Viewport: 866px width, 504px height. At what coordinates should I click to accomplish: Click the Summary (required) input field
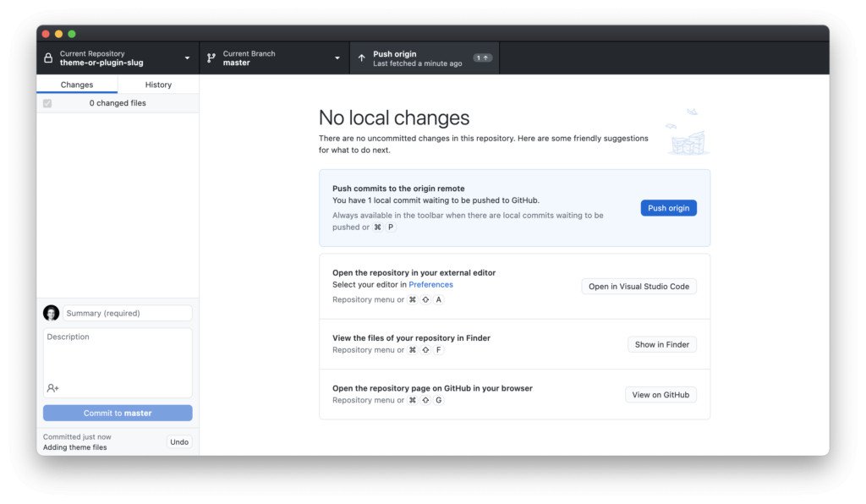pyautogui.click(x=127, y=313)
